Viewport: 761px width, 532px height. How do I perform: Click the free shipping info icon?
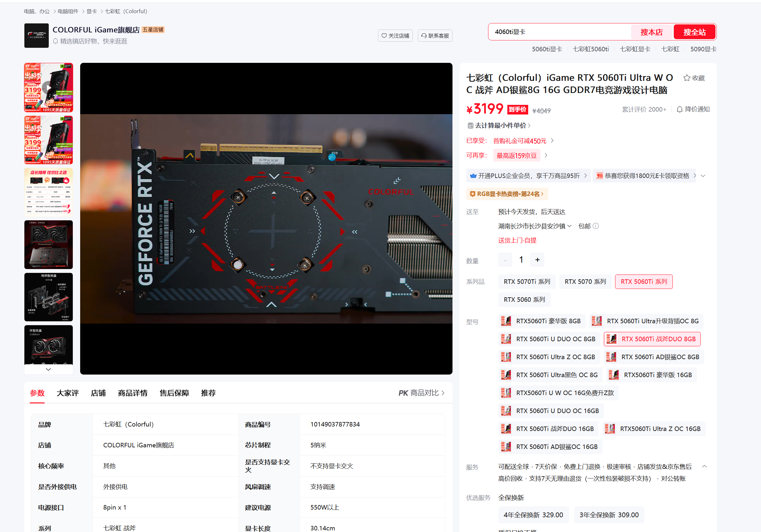[x=596, y=226]
